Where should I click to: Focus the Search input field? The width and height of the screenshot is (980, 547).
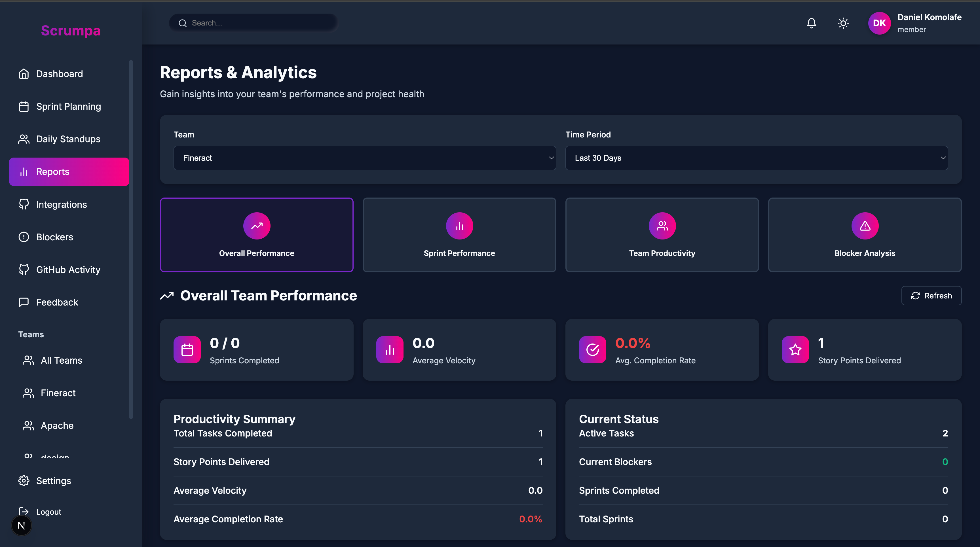(x=259, y=23)
